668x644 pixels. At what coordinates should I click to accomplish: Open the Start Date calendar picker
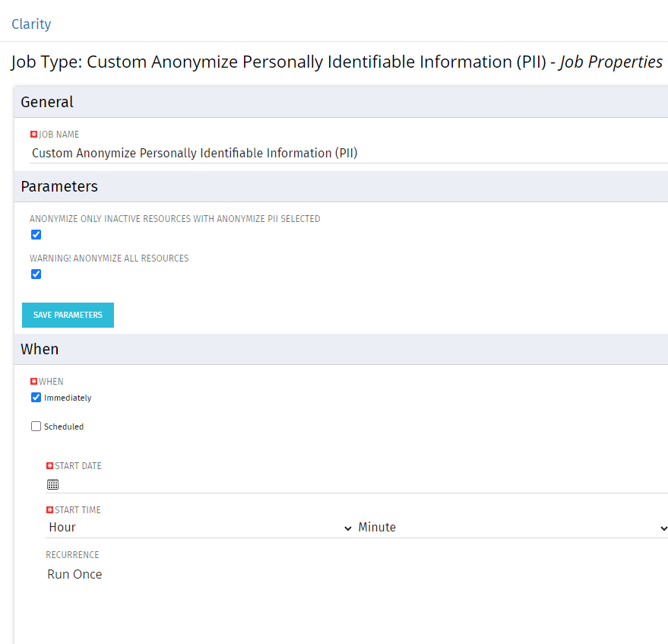52,484
